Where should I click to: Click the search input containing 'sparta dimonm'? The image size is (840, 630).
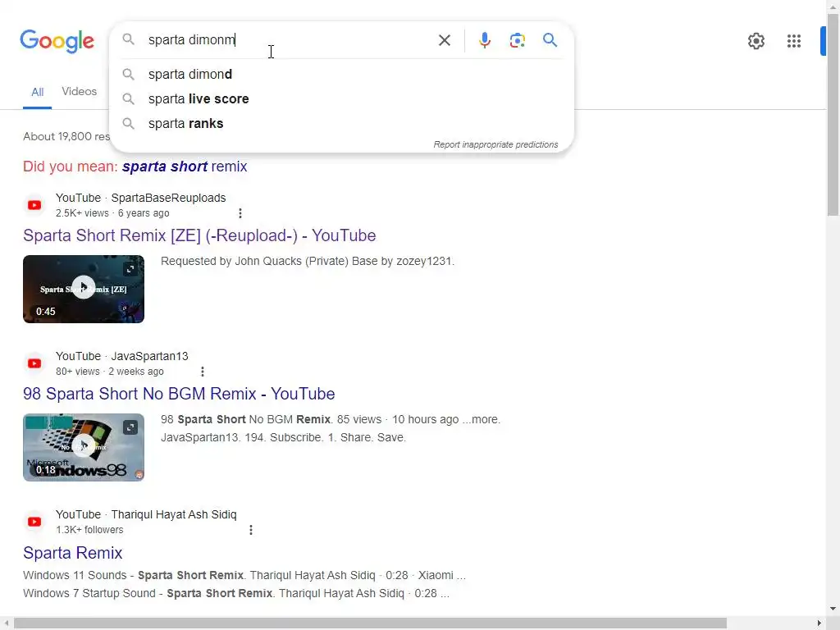(x=287, y=40)
